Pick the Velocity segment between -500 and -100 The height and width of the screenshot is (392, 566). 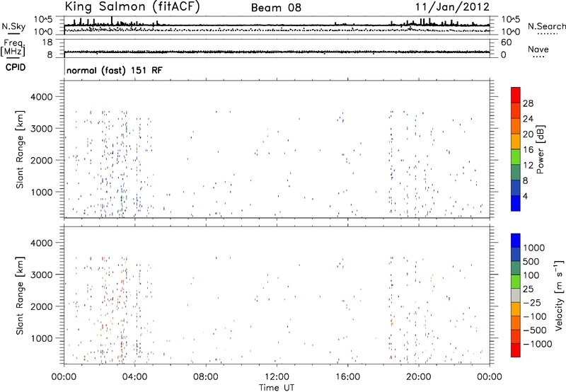[x=516, y=323]
